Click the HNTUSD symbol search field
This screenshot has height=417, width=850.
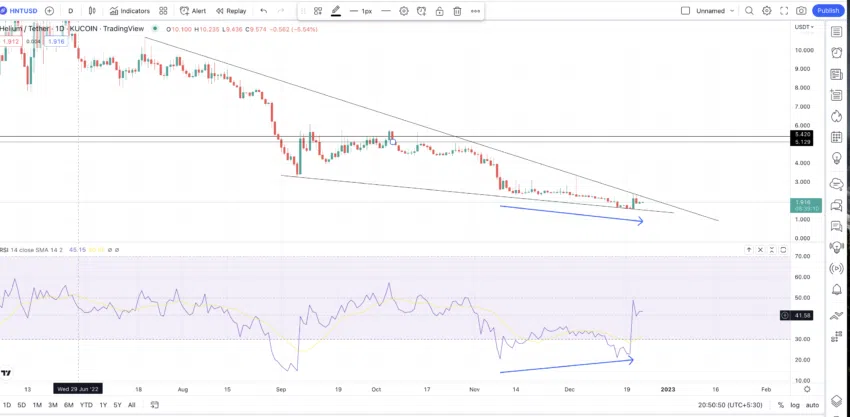(x=22, y=11)
